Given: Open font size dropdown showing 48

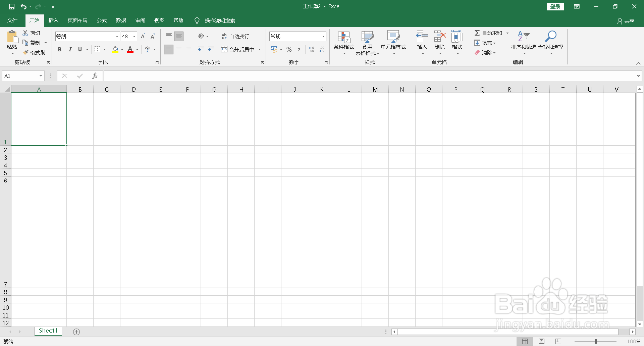Looking at the screenshot, I should coord(134,36).
